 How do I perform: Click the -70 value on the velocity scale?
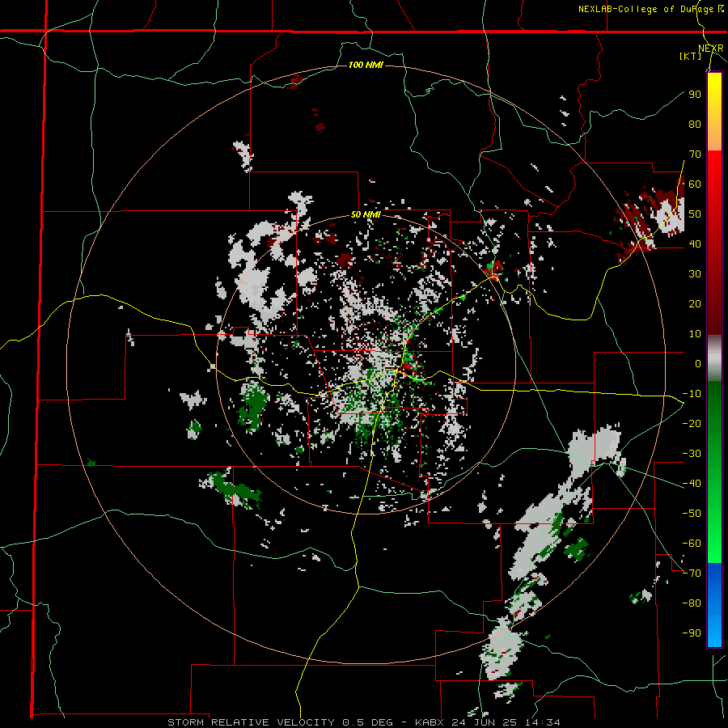(692, 574)
